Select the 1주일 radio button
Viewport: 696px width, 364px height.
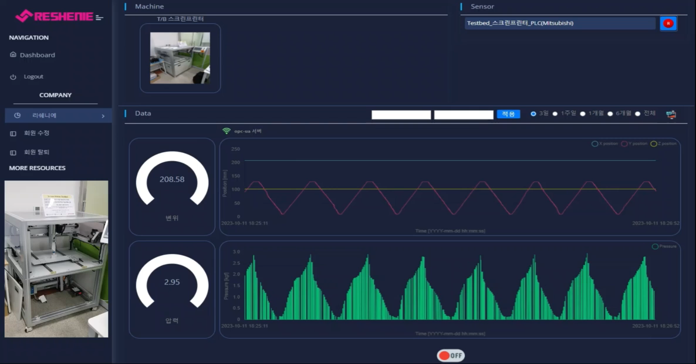point(555,114)
